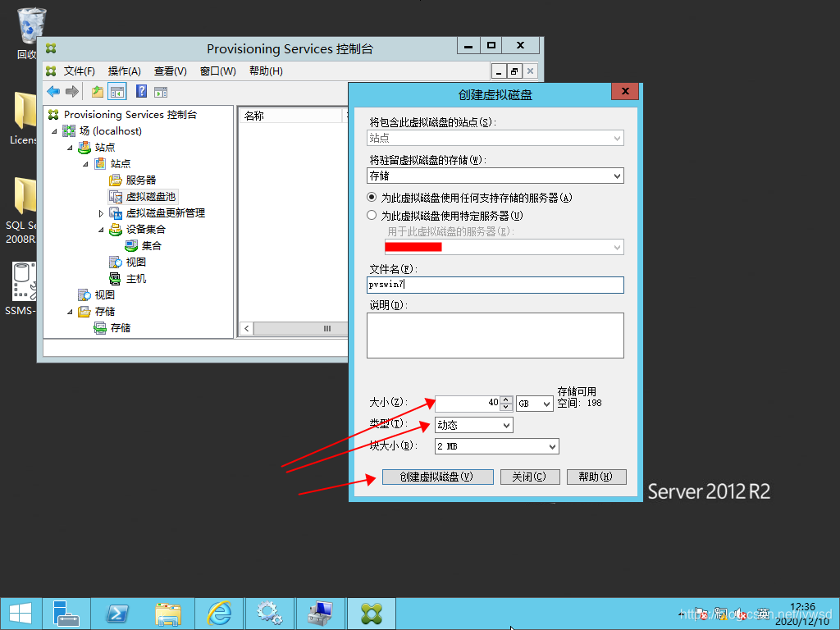The image size is (840, 630).
Task: Expand the 虚拟磁盘更新管理 tree node
Action: pyautogui.click(x=101, y=213)
